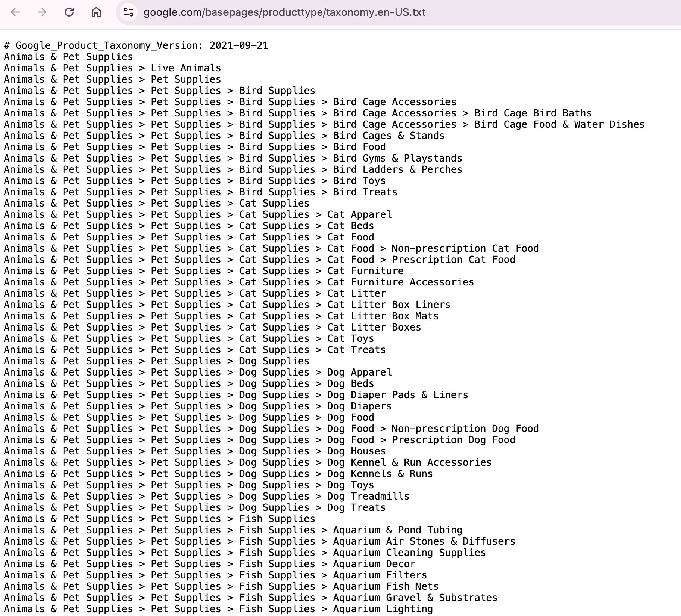
Task: Select the 'Aquarium Gravel & Substrates' line
Action: [x=251, y=598]
